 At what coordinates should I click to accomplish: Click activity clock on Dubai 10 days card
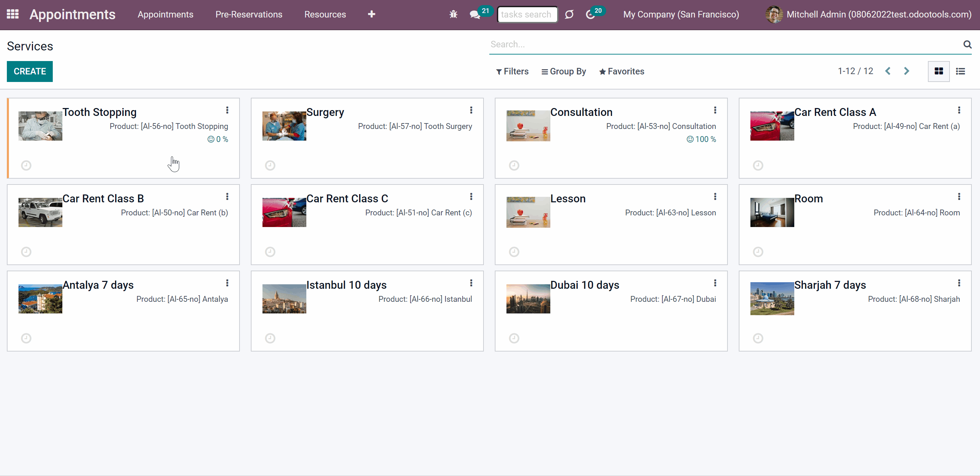point(514,338)
